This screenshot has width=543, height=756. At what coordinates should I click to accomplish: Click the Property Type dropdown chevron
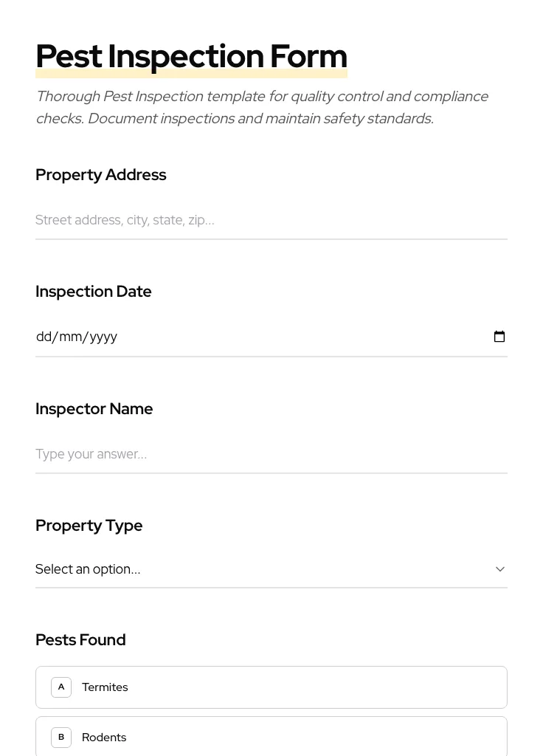[x=499, y=568]
